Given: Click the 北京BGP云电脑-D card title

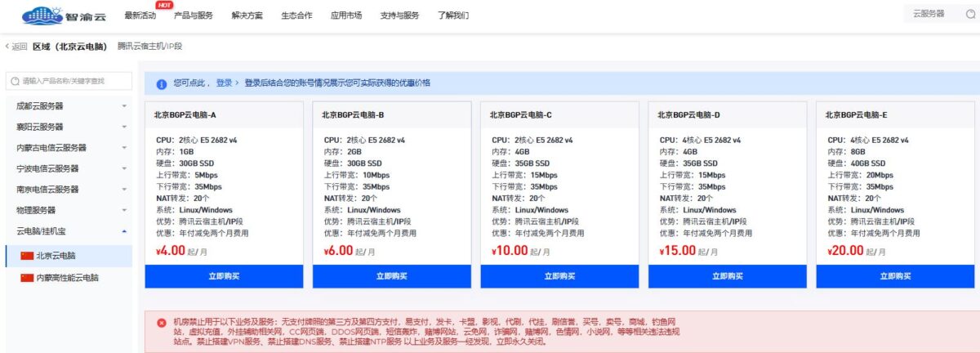Looking at the screenshot, I should click(689, 115).
